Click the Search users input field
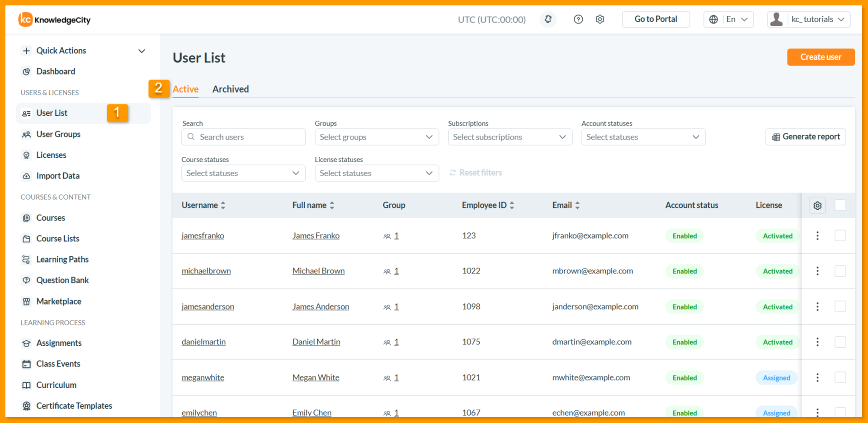This screenshot has height=423, width=868. tap(243, 137)
